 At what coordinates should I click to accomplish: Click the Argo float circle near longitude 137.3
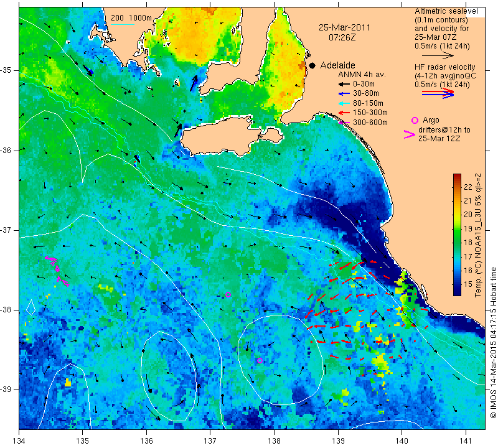(x=228, y=295)
